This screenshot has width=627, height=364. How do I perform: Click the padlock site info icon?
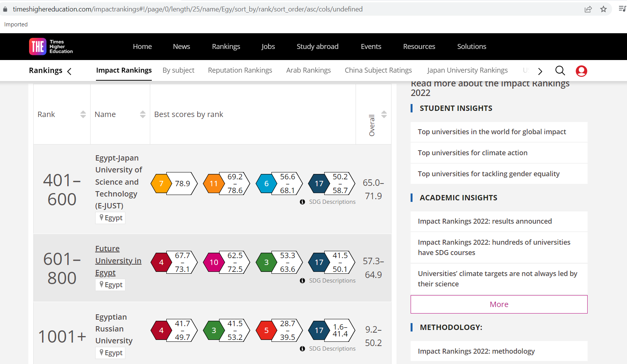point(5,9)
